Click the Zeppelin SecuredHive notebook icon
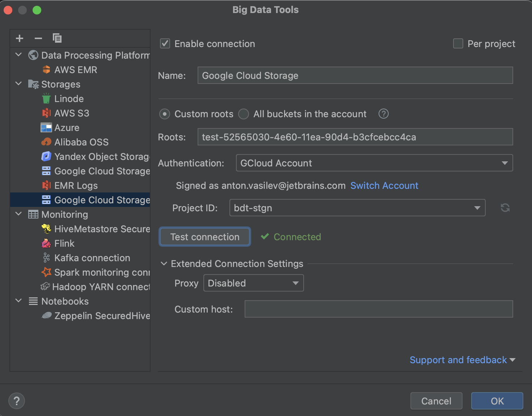 [x=46, y=315]
